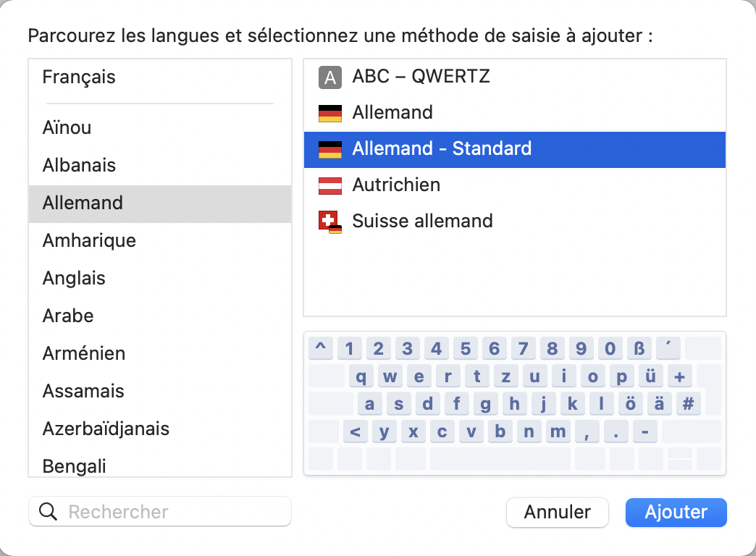This screenshot has width=756, height=556.
Task: Select Arabe in the sidebar list
Action: 68,316
